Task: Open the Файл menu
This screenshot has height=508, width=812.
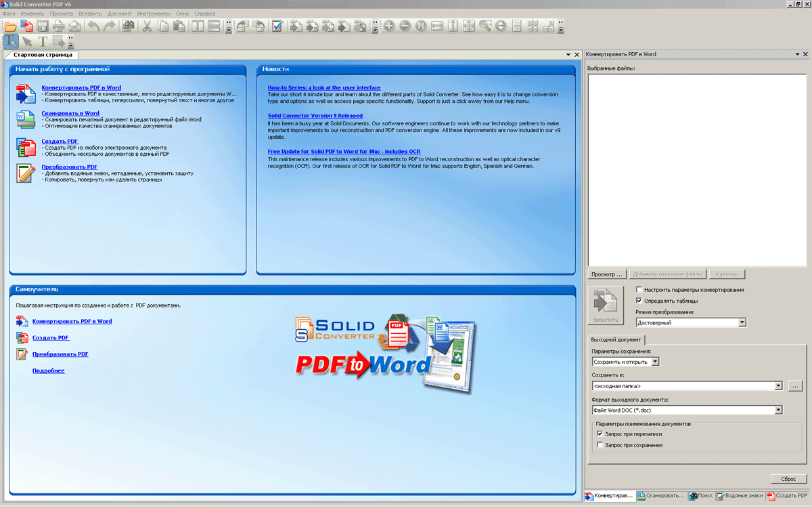Action: coord(9,14)
